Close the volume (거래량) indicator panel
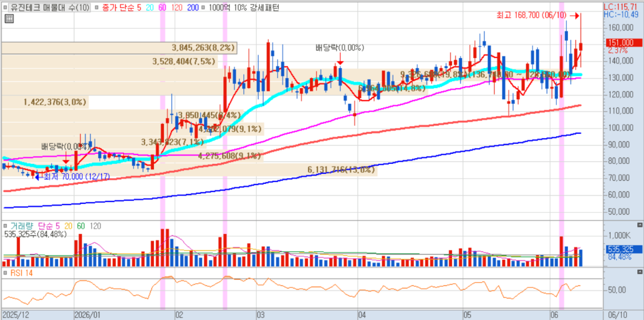Viewport: 644px width, 320px height. click(639, 225)
